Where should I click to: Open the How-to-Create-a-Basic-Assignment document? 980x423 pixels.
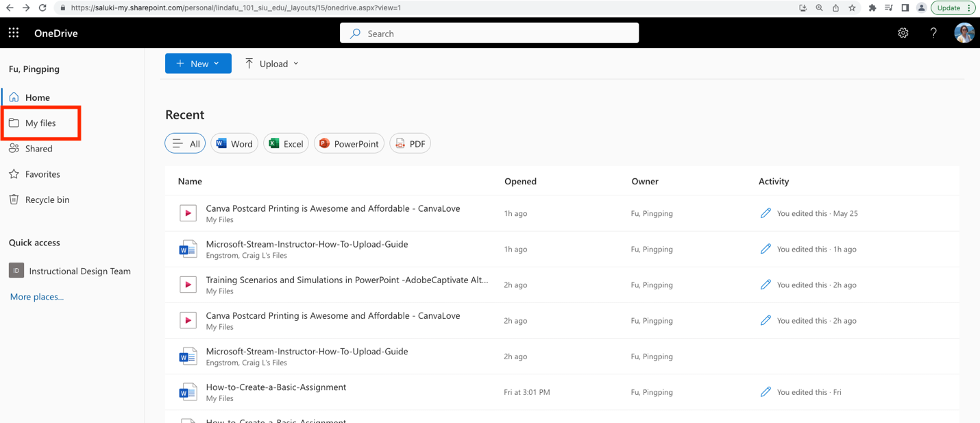click(x=276, y=387)
